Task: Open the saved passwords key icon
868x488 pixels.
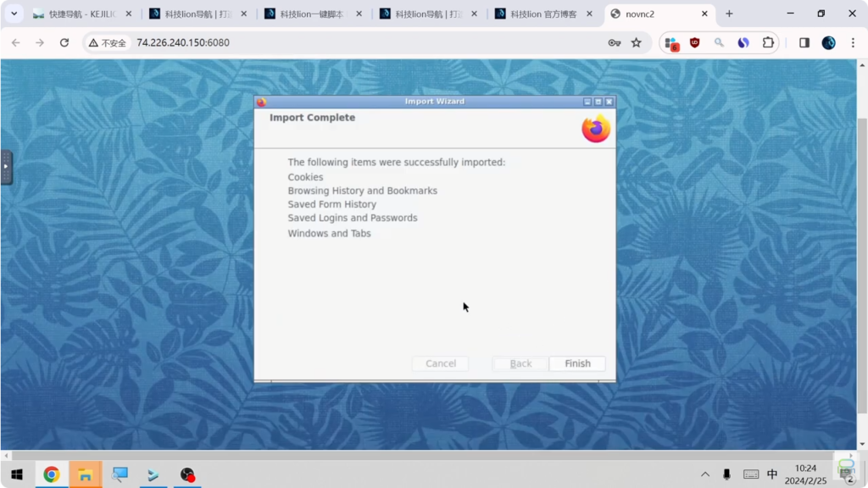Action: (615, 42)
